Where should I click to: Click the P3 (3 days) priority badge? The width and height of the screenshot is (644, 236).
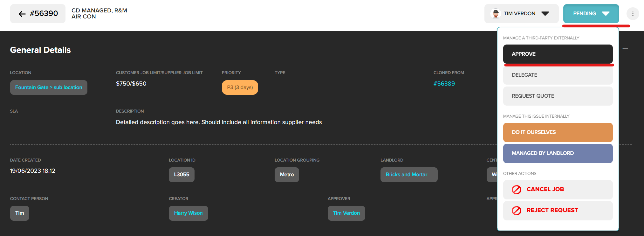(240, 87)
